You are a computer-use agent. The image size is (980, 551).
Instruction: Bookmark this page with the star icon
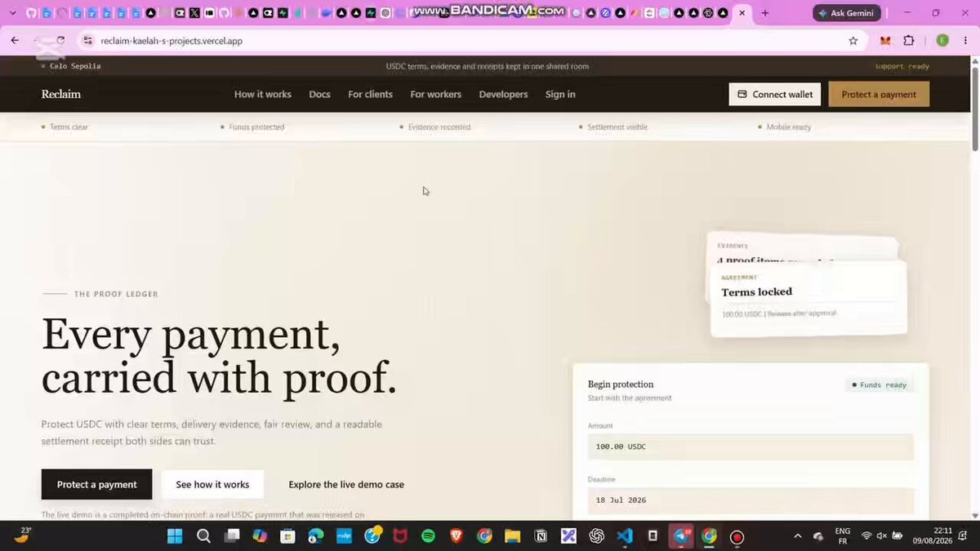(x=853, y=41)
